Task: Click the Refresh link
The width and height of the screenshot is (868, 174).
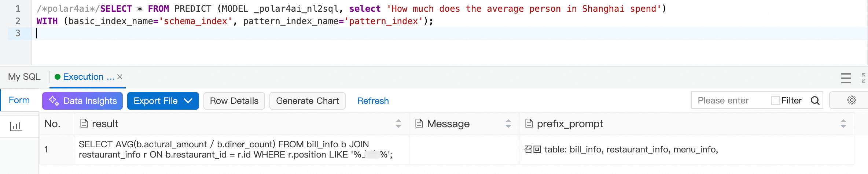Action: pos(373,101)
